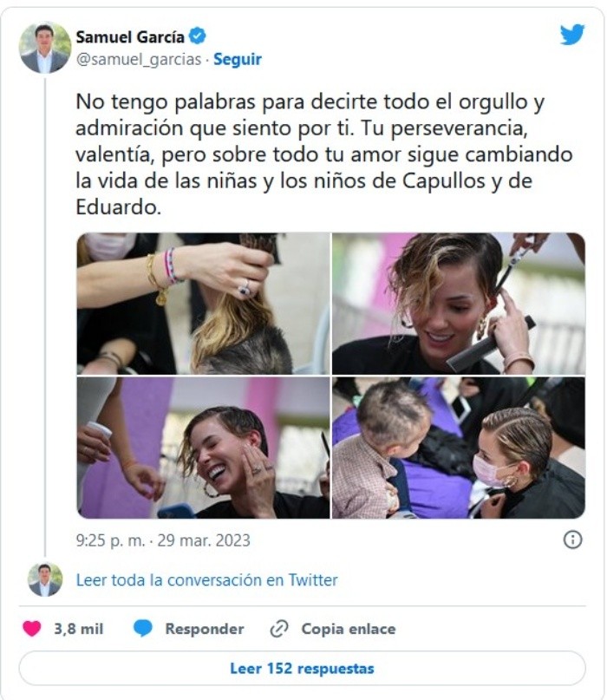Click the small avatar beside conversation link
The height and width of the screenshot is (700, 607).
pos(44,579)
